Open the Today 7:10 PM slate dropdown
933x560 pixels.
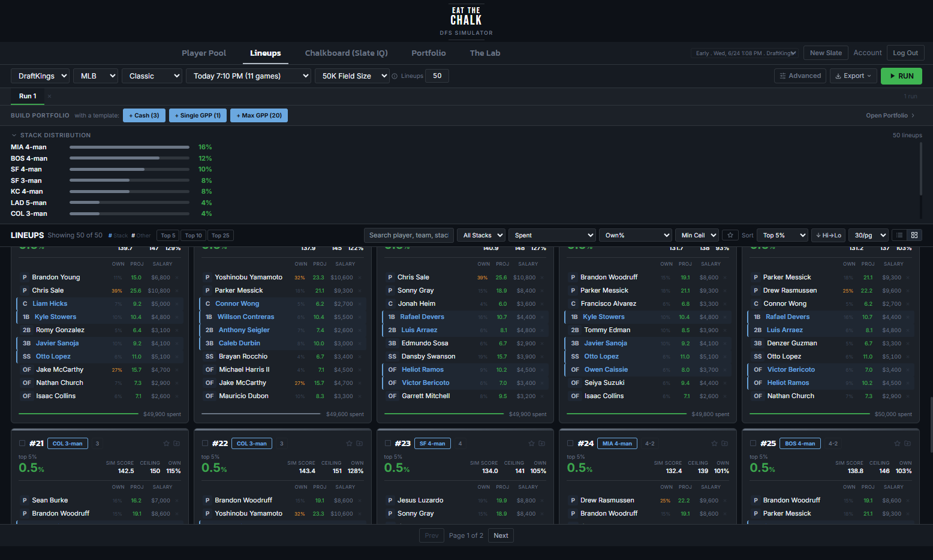click(248, 76)
